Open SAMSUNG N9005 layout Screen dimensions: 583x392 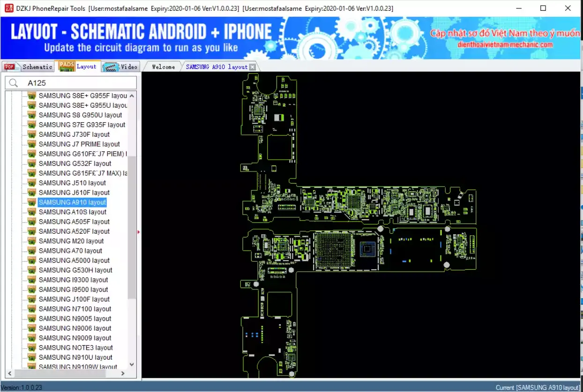75,318
